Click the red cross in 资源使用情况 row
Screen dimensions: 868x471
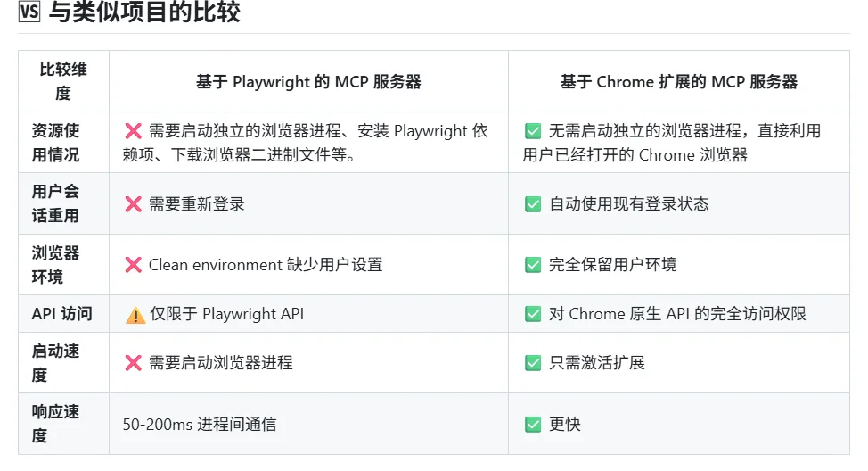click(x=134, y=131)
